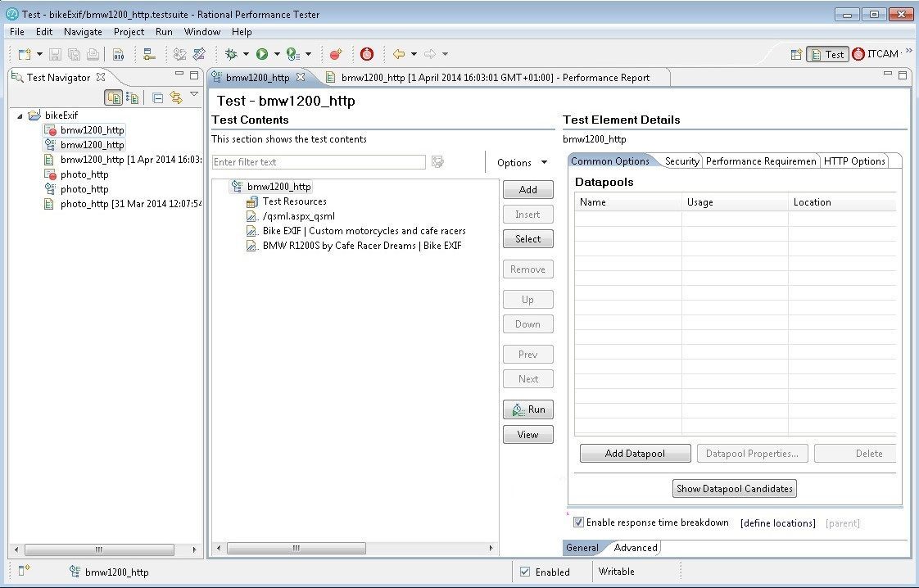Click inside the Enter filter text field
This screenshot has width=919, height=588.
319,161
